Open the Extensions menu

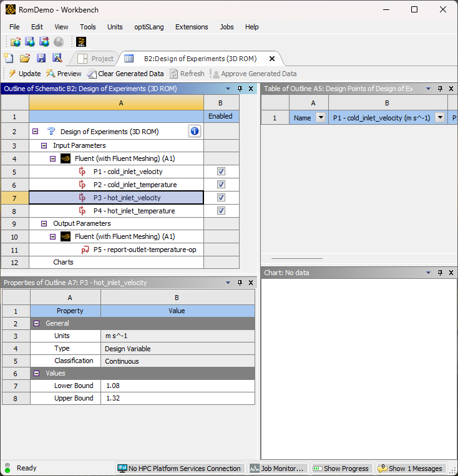click(x=192, y=27)
